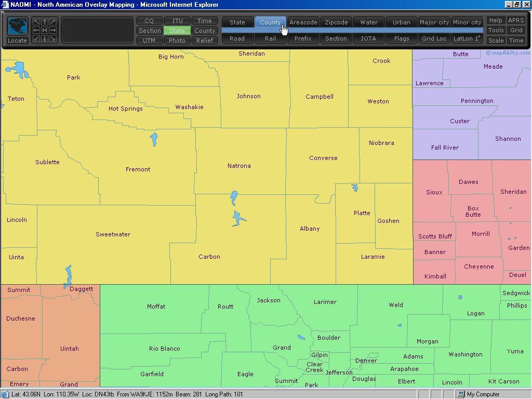Open the APRS menu button
This screenshot has width=532, height=399.
pyautogui.click(x=516, y=20)
